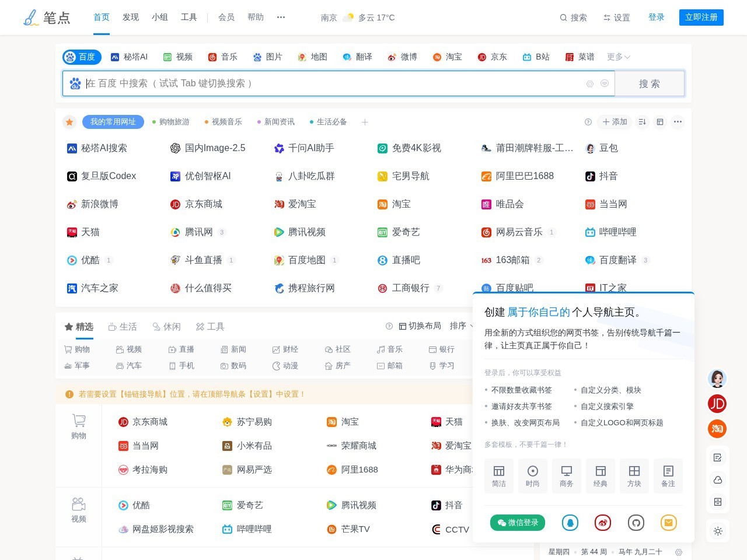Open the 苏宁易购 shopping link
The height and width of the screenshot is (560, 747).
click(x=247, y=422)
